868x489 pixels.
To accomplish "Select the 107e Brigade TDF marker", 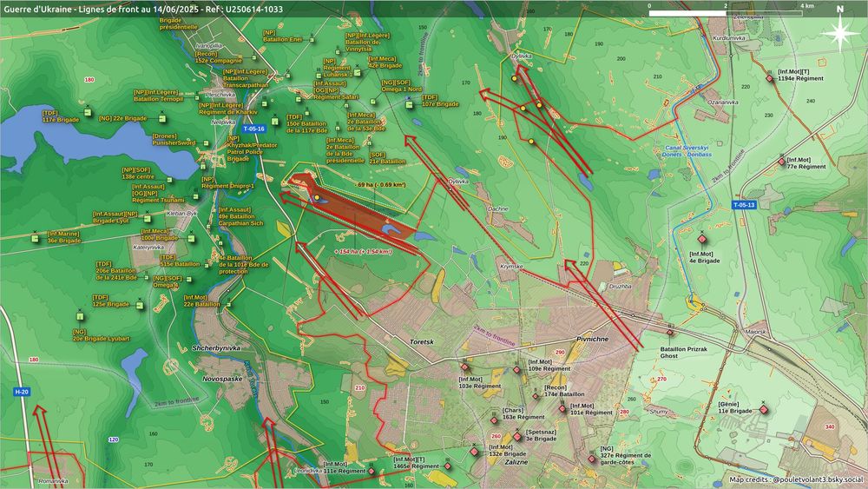I will click(x=409, y=105).
